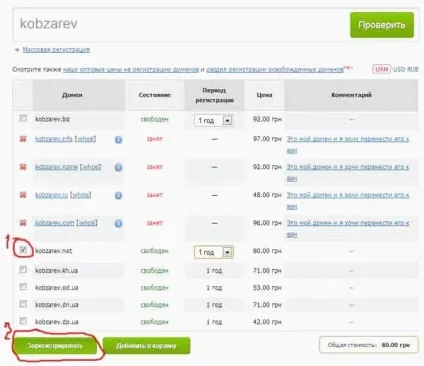424x366 pixels.
Task: Tick the kobzarev.kh.ua checkbox
Action: pos(23,269)
